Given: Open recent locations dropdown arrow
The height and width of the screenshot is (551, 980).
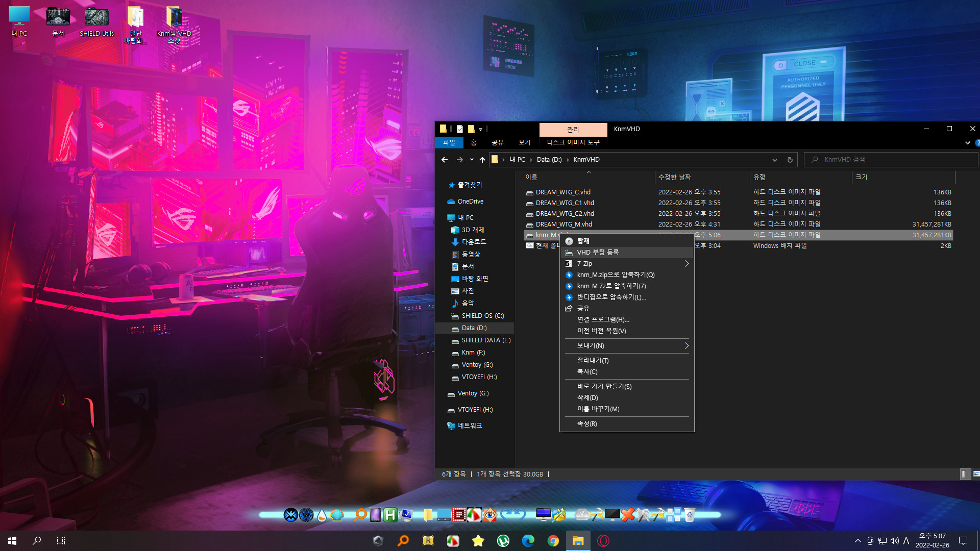Looking at the screenshot, I should pos(472,160).
